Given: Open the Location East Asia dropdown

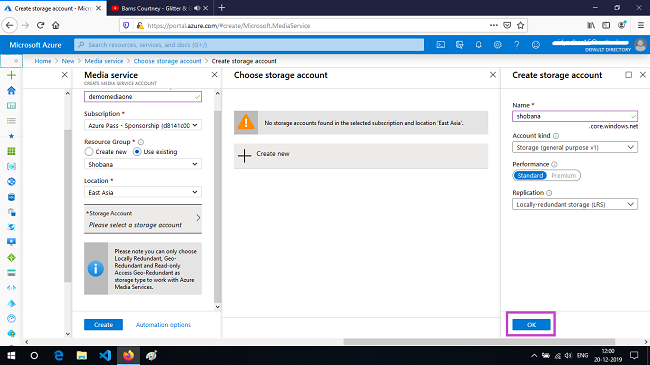Looking at the screenshot, I should pos(143,192).
